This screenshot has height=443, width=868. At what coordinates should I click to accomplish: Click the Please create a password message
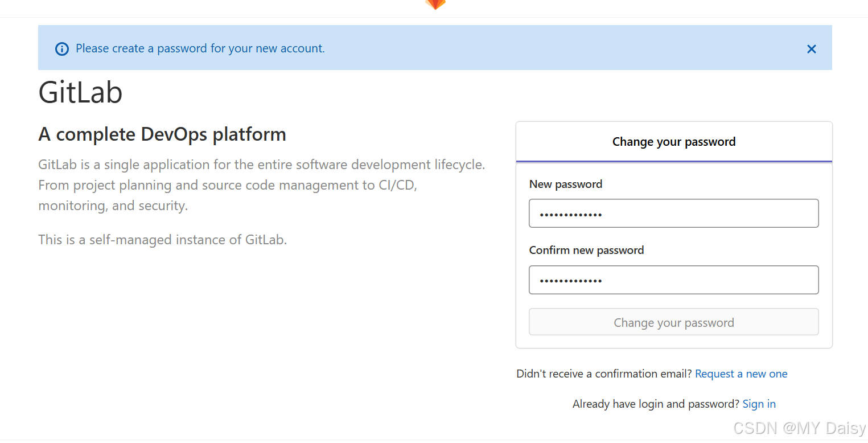coord(200,48)
